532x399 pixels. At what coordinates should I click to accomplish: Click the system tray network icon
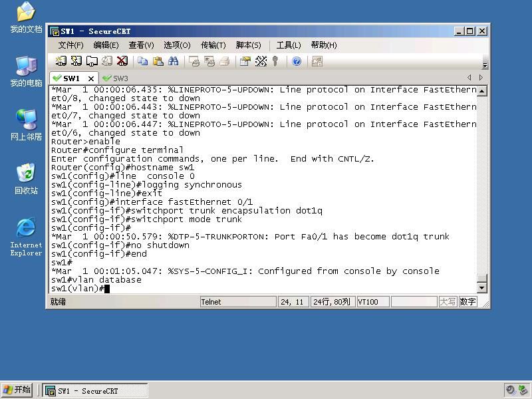click(523, 390)
